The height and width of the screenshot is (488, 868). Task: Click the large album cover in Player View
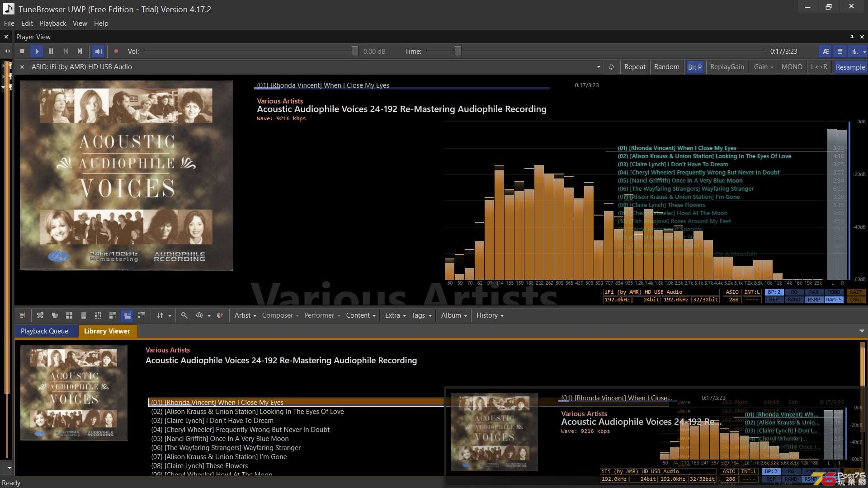pyautogui.click(x=127, y=175)
